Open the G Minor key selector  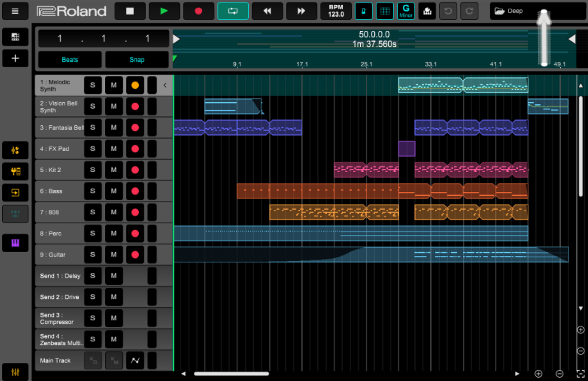[406, 11]
